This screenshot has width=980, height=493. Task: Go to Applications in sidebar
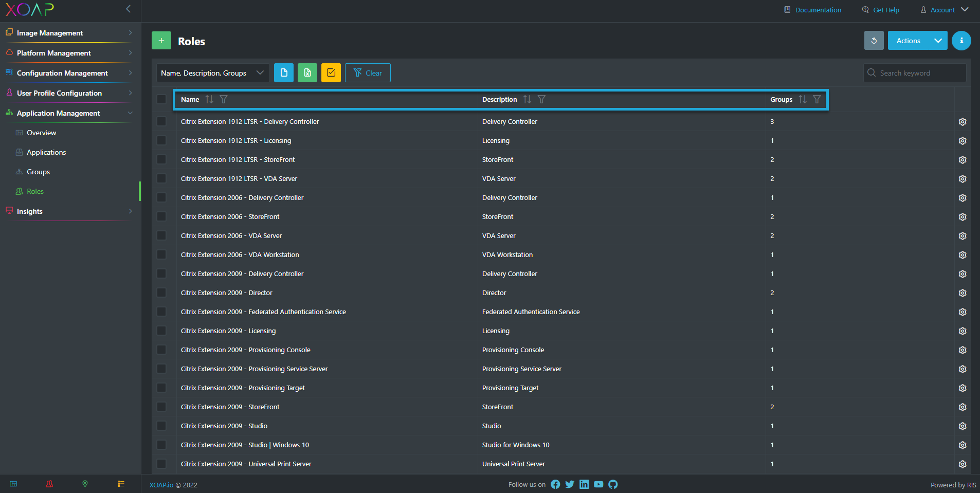46,152
